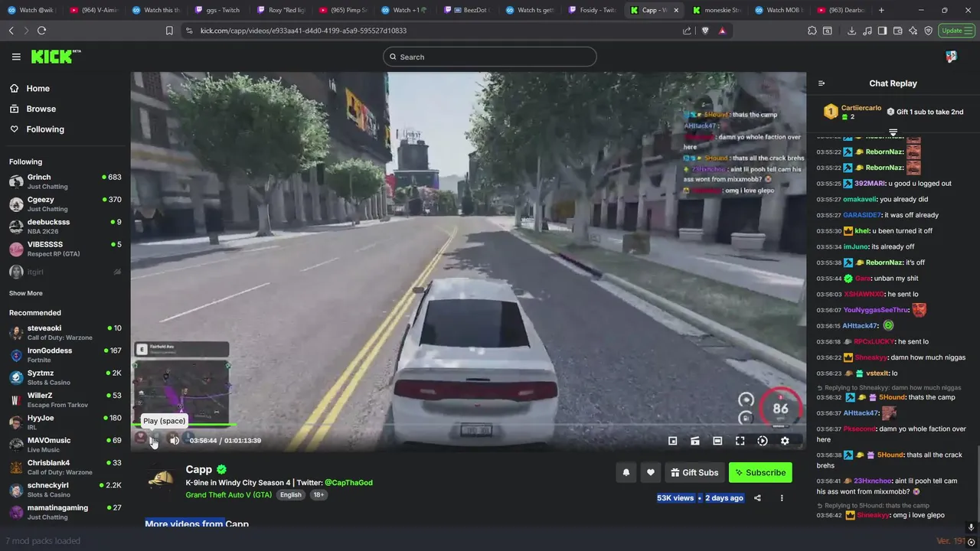
Task: Enter fullscreen mode
Action: tap(740, 441)
